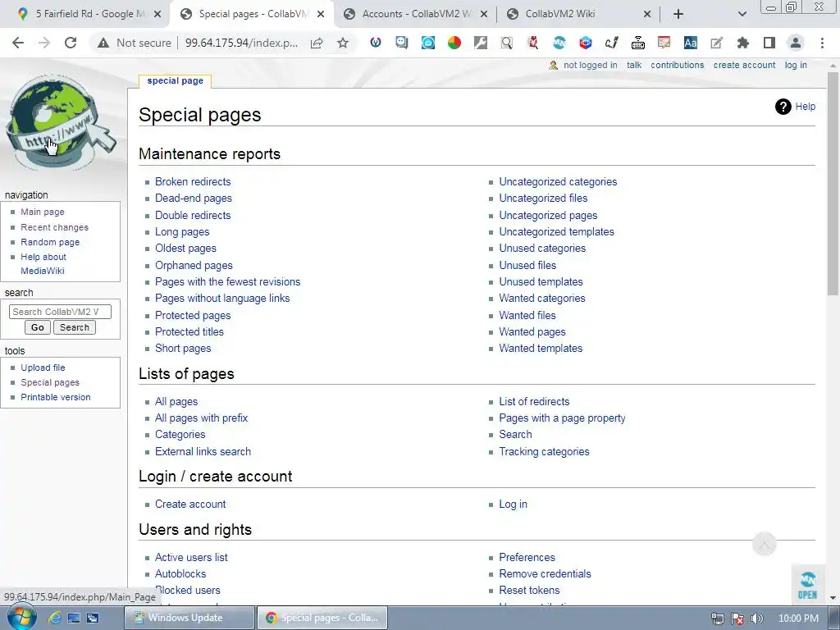Click the Search CollabVM2 input field
Viewport: 840px width, 630px height.
(x=60, y=312)
